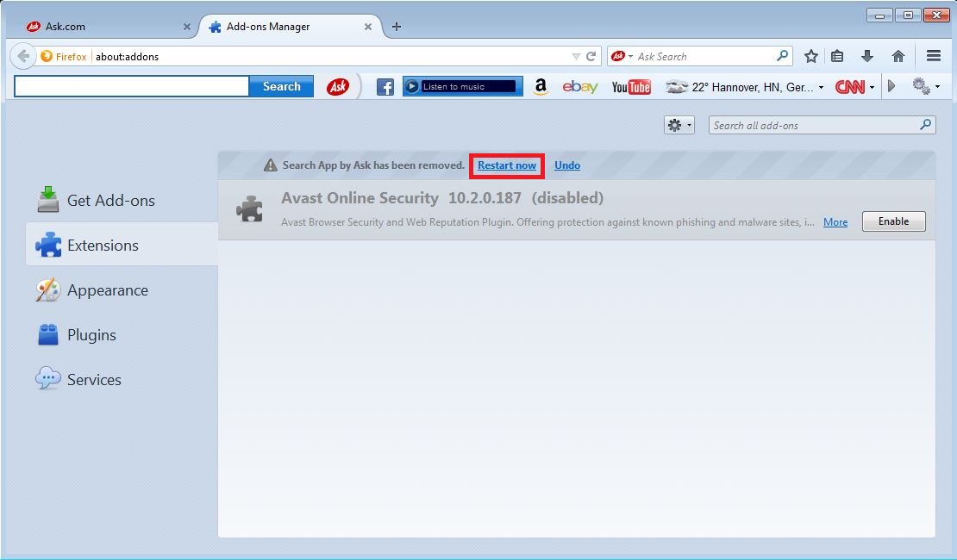Screen dimensions: 957x560
Task: Enable the Avast Online Security extension
Action: pos(893,221)
